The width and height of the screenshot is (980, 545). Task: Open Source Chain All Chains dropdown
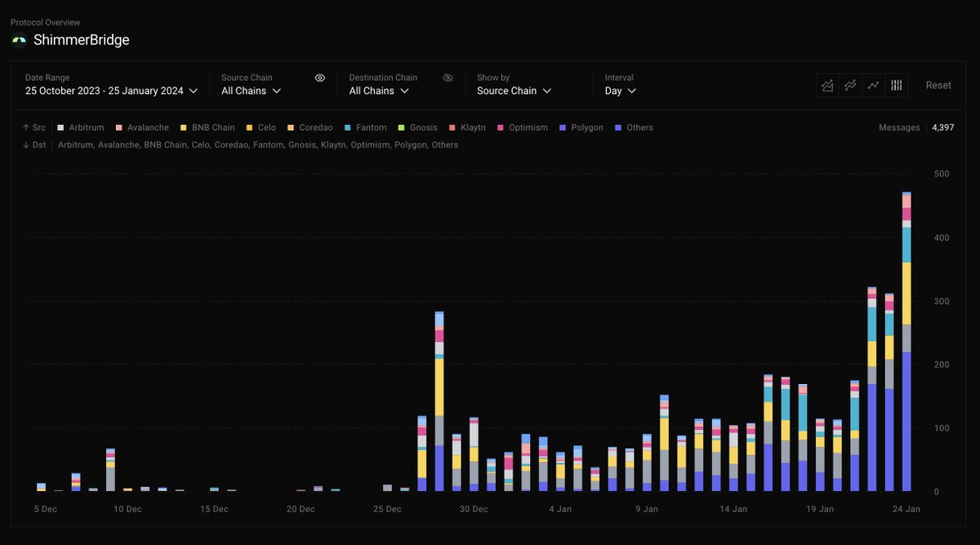pos(252,91)
